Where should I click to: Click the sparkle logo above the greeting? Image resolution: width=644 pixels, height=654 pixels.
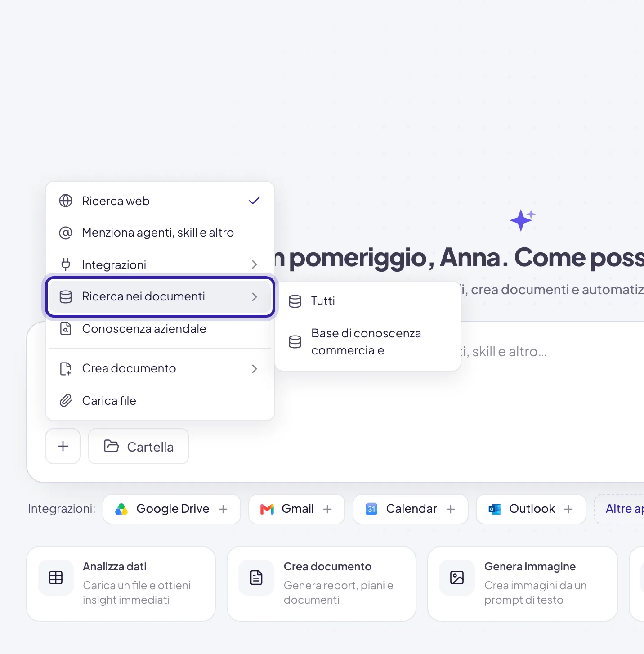coord(523,220)
